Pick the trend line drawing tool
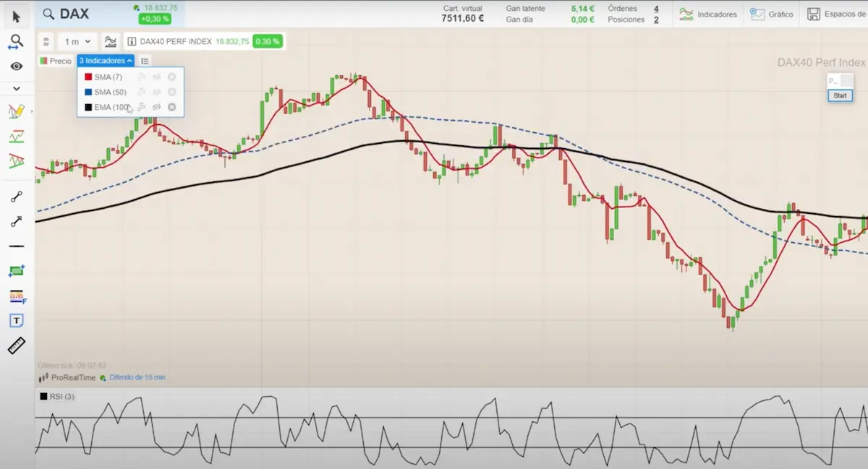 pyautogui.click(x=16, y=197)
